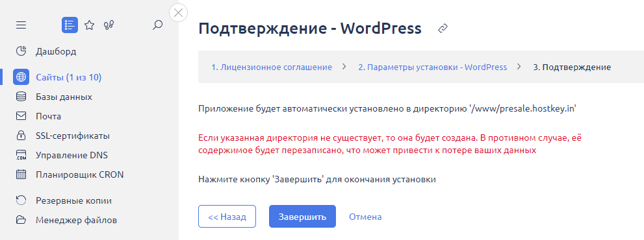Open favorites star icon
The image size is (644, 240).
point(89,25)
